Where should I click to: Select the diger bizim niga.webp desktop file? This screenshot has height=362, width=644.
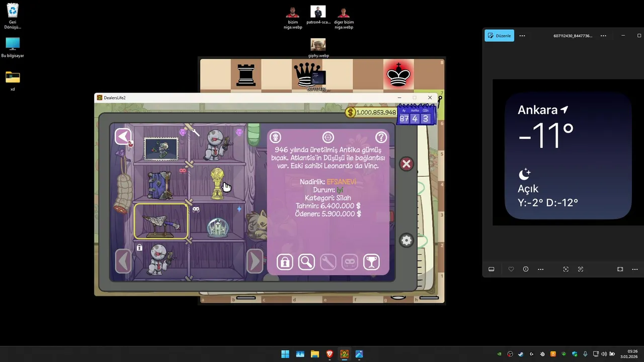(344, 18)
